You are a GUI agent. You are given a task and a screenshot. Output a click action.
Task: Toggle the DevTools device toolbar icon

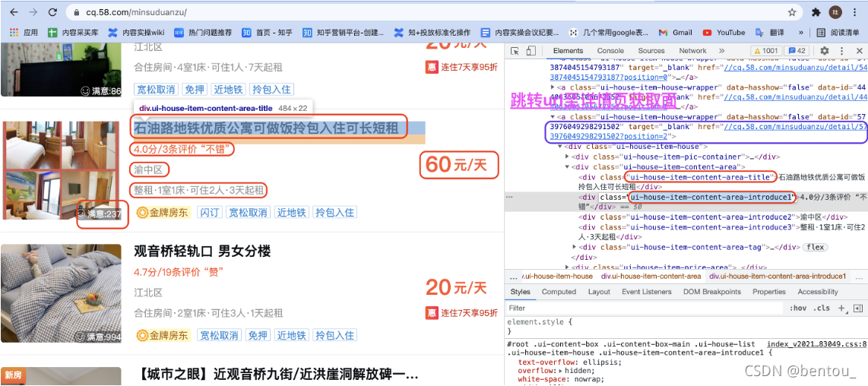tap(531, 51)
